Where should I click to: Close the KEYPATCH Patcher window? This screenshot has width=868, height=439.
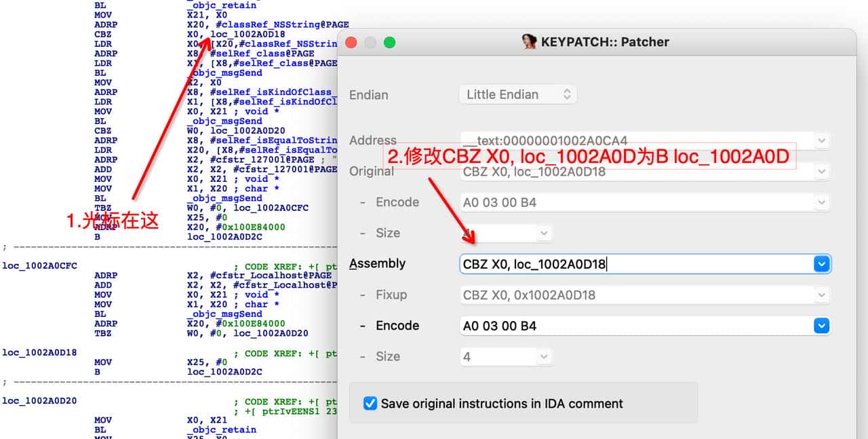point(351,42)
